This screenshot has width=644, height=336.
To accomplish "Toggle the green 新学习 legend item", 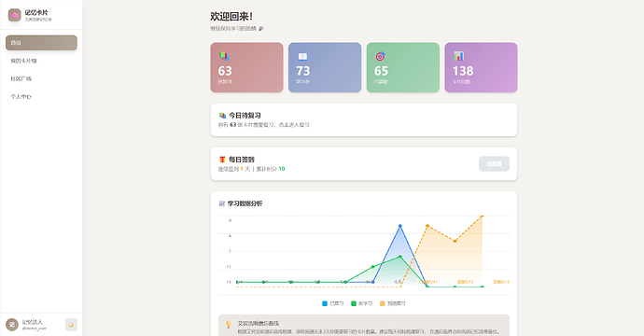I will [x=361, y=303].
